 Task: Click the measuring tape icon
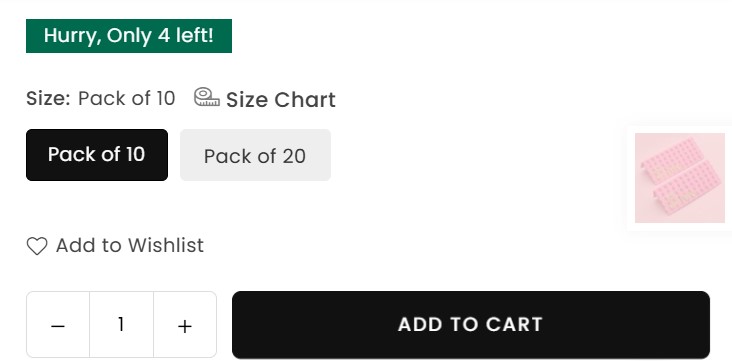(x=207, y=97)
